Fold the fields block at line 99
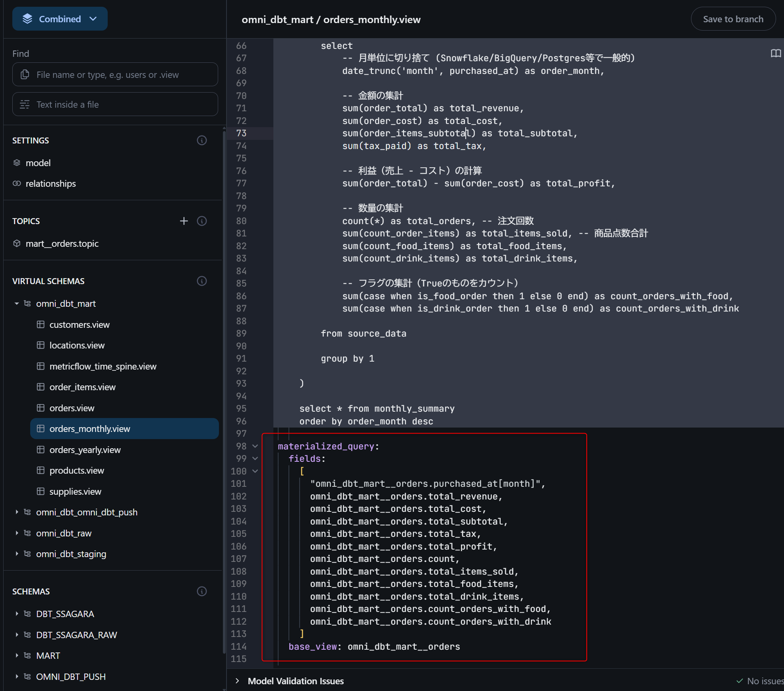 click(255, 459)
